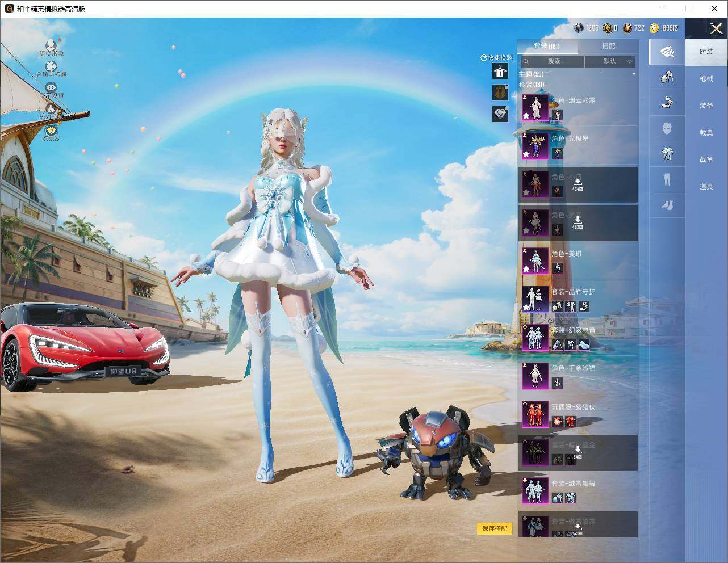This screenshot has height=563, width=728.
Task: Switch to the 战备 tab
Action: (x=706, y=159)
